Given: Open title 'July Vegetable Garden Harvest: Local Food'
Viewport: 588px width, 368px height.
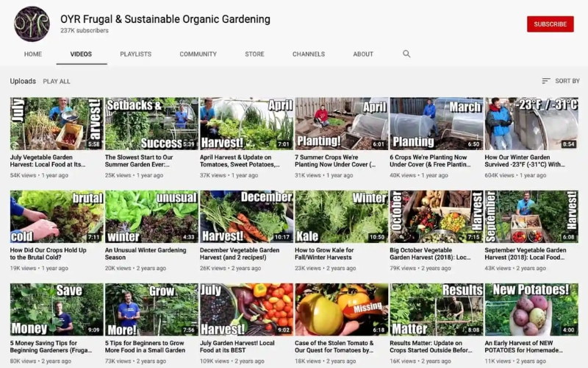Looking at the screenshot, I should click(48, 160).
